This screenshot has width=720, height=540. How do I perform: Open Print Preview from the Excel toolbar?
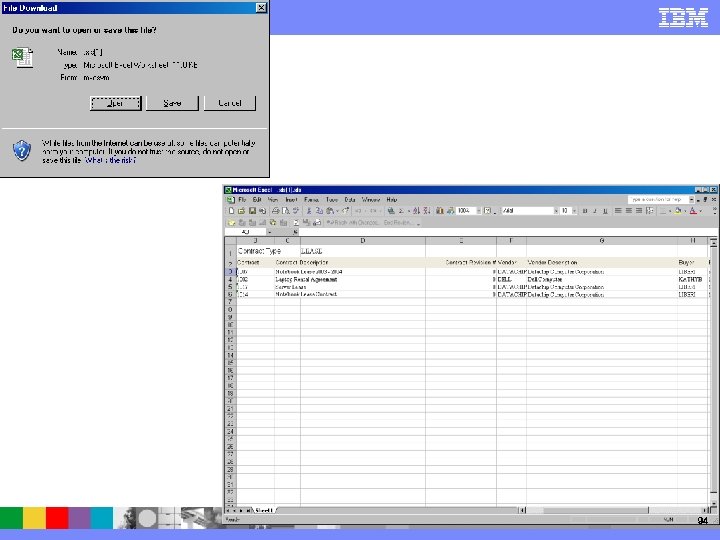[x=286, y=211]
